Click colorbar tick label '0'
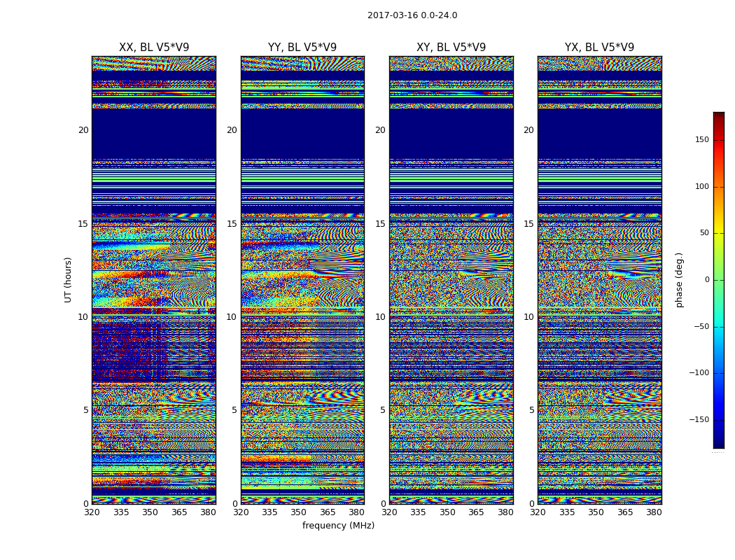 click(707, 280)
